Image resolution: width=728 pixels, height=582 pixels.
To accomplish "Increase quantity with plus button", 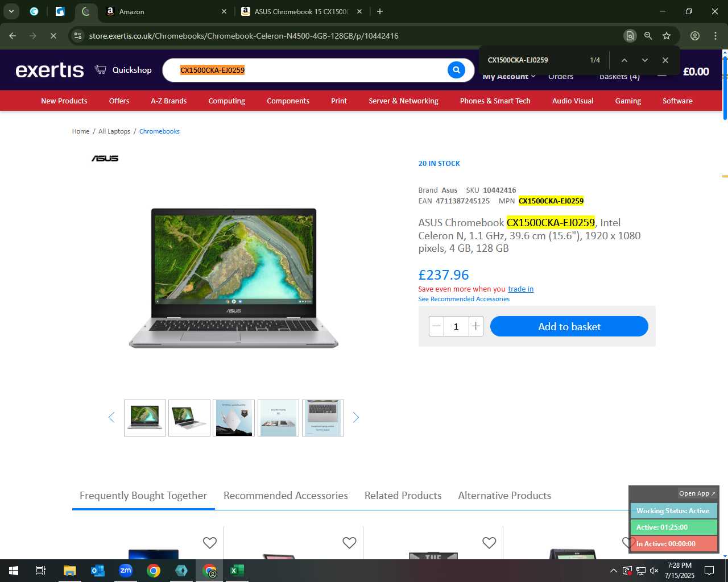I will coord(476,326).
